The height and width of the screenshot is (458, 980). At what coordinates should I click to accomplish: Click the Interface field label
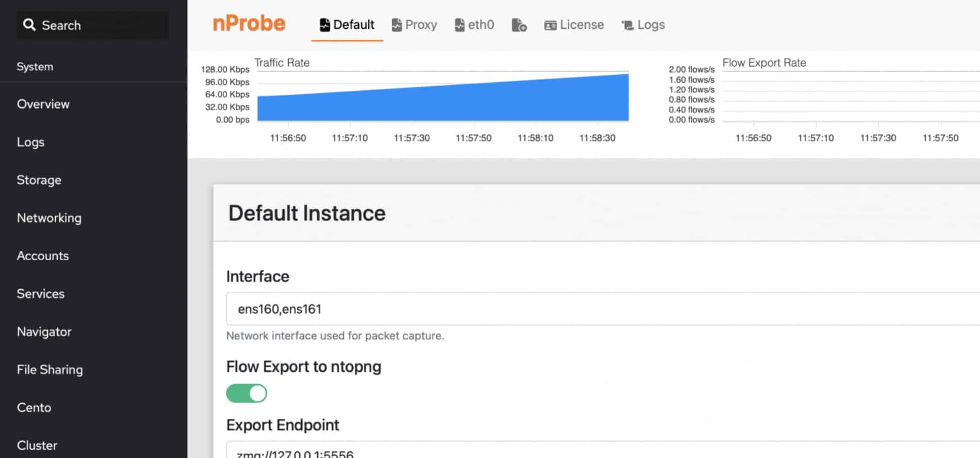click(x=258, y=276)
